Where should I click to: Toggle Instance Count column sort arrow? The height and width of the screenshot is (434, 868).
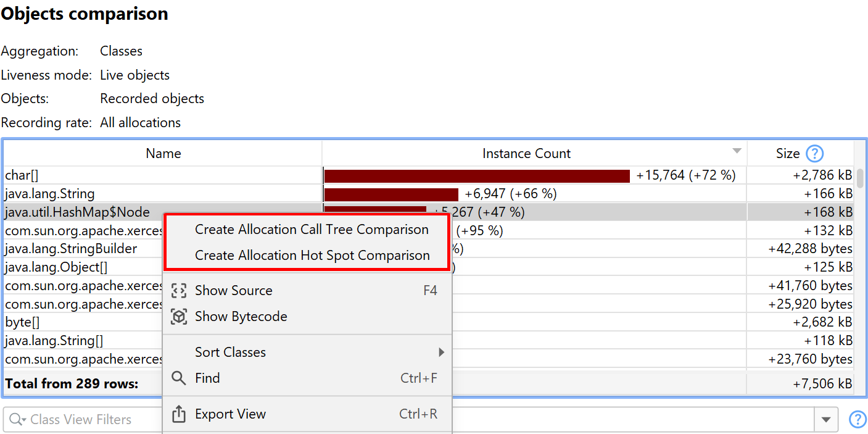[736, 152]
